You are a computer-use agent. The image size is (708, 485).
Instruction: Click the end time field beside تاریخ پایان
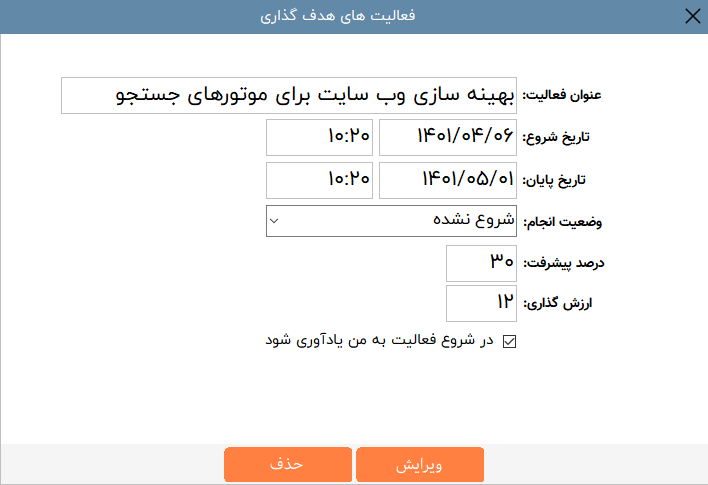point(320,179)
